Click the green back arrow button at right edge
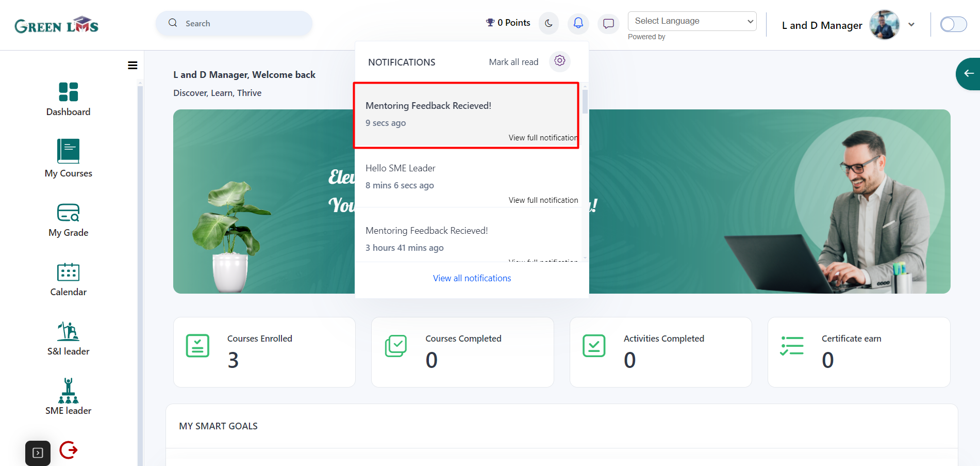Viewport: 980px width, 466px height. pos(968,74)
